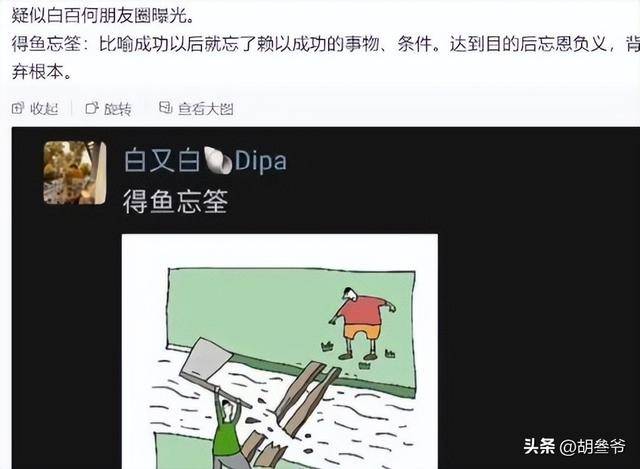640x469 pixels.
Task: Click the 弃根本 text line
Action: click(42, 72)
